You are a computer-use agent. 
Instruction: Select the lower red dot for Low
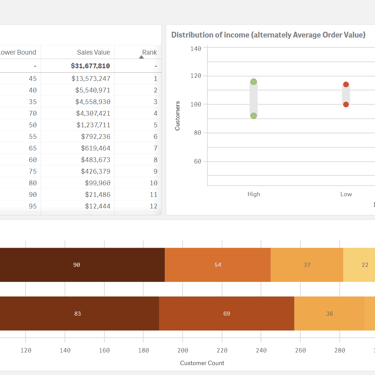coord(346,104)
